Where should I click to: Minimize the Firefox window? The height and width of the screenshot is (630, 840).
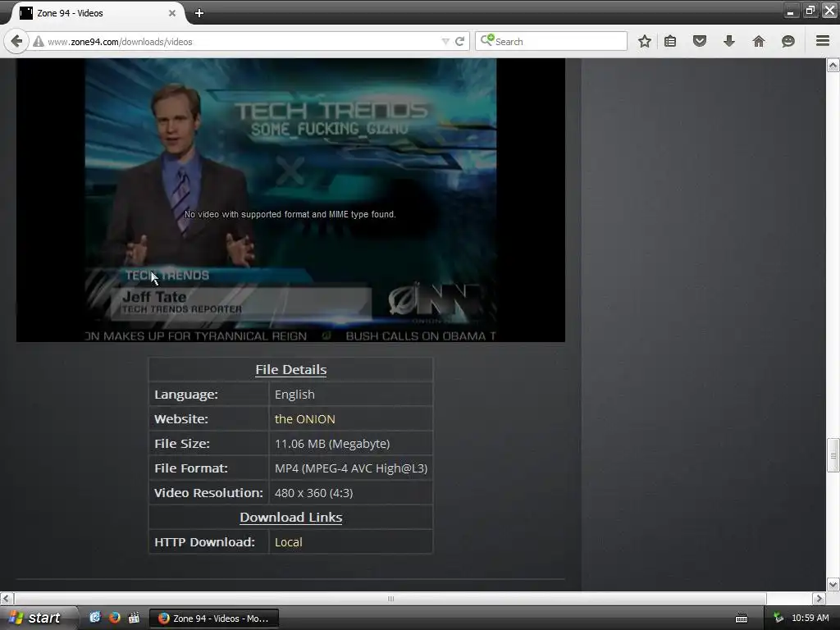(791, 11)
